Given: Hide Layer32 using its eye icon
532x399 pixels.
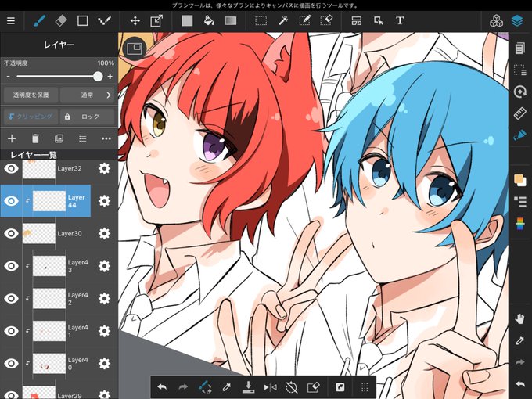Looking at the screenshot, I should (11, 168).
